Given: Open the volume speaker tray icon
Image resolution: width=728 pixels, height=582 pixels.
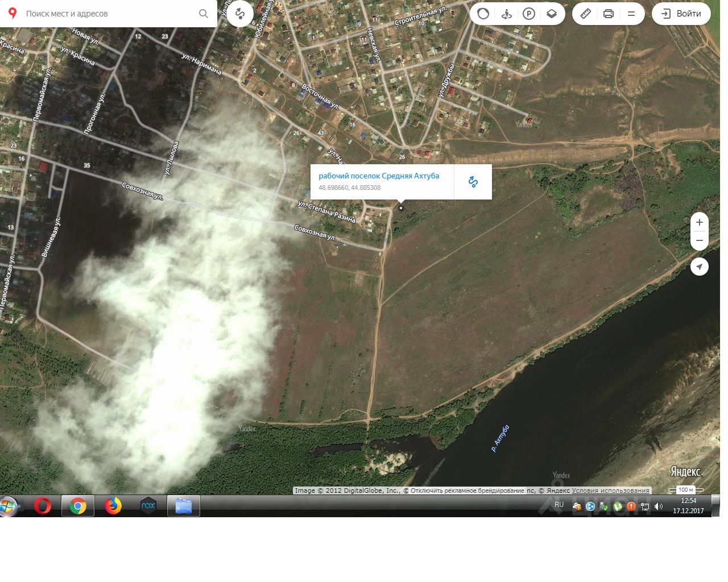Looking at the screenshot, I should [x=659, y=506].
